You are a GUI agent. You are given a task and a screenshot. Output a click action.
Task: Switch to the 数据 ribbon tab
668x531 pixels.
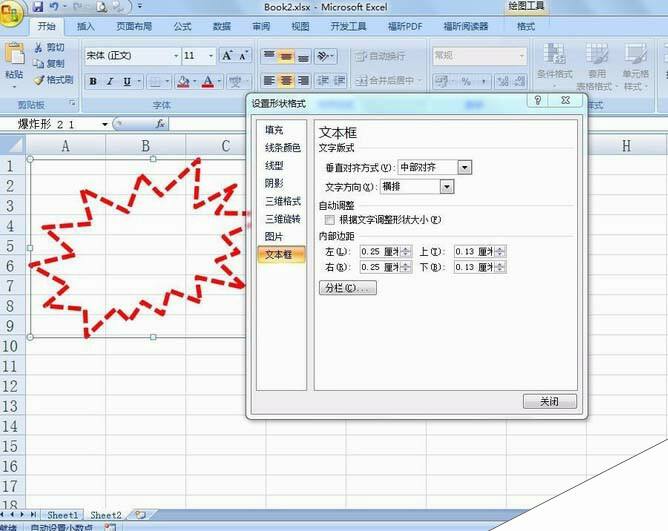pyautogui.click(x=222, y=26)
